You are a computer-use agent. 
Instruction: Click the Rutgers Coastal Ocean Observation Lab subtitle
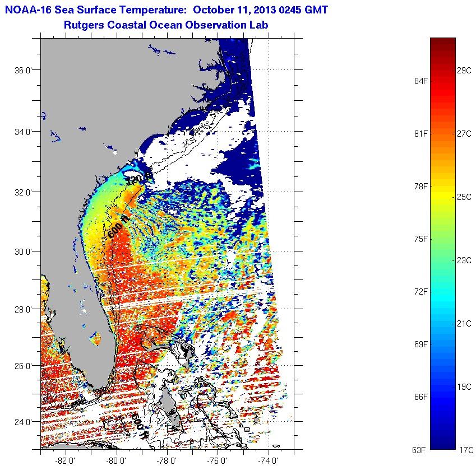(166, 25)
